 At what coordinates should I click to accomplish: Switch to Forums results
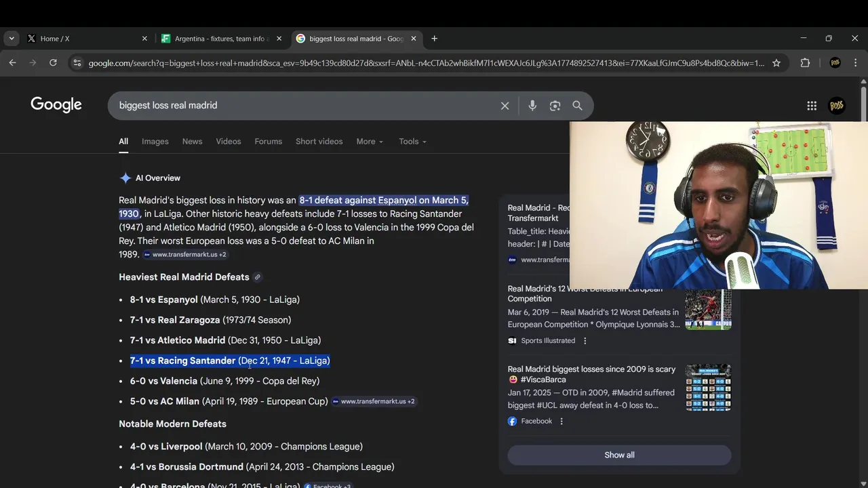click(269, 142)
